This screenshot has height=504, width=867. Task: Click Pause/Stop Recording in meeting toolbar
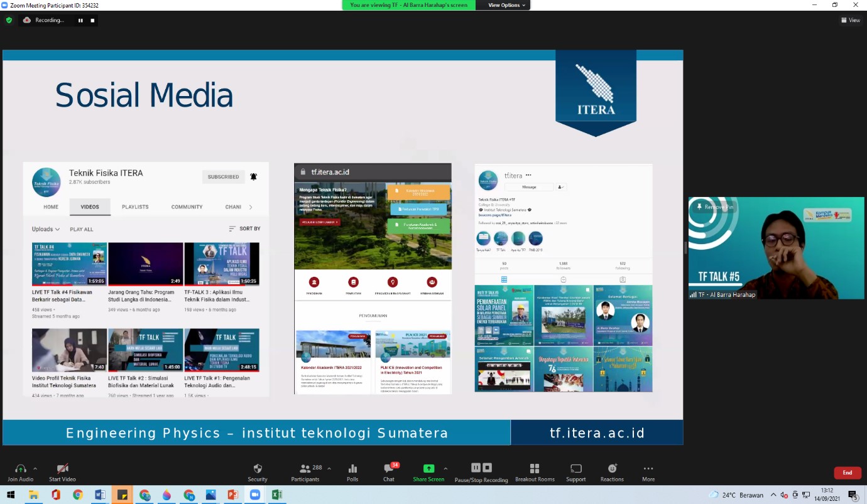pyautogui.click(x=481, y=472)
